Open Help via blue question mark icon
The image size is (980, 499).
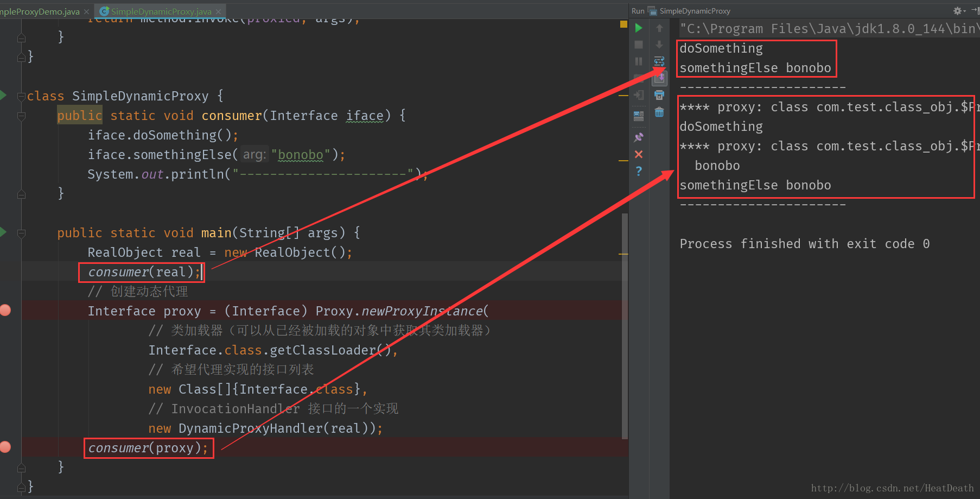pyautogui.click(x=639, y=171)
